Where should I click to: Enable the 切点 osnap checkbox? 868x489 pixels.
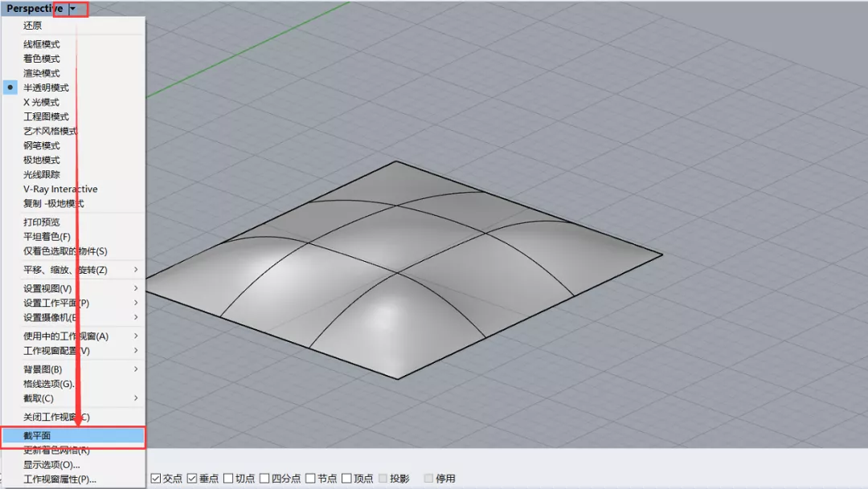click(x=228, y=479)
